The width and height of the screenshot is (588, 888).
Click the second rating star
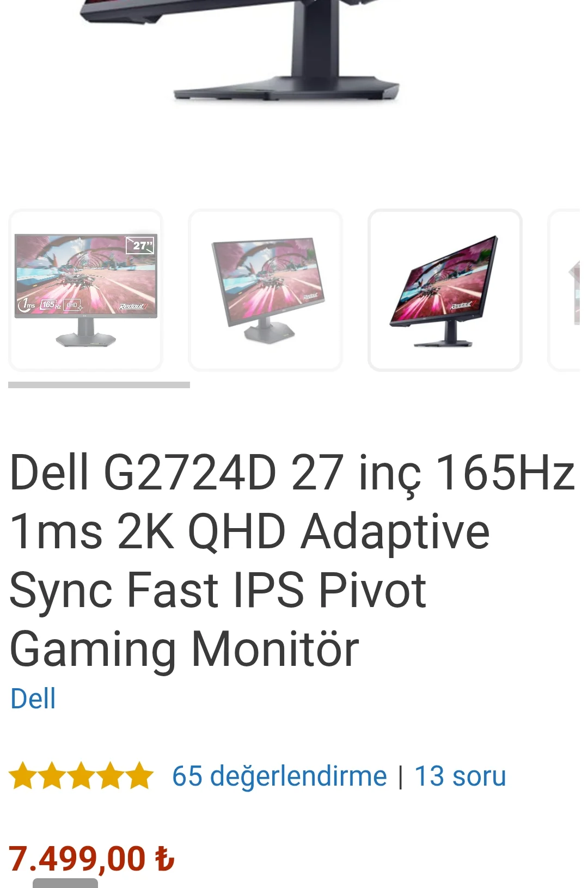tap(52, 776)
